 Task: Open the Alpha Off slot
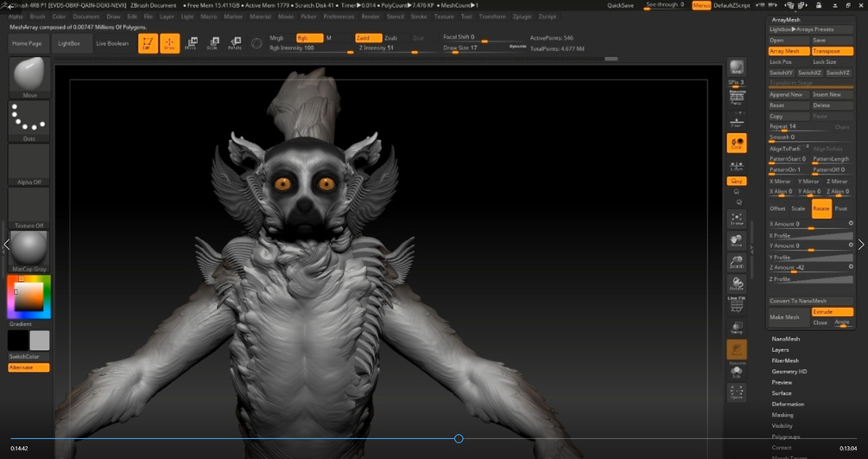(x=29, y=164)
